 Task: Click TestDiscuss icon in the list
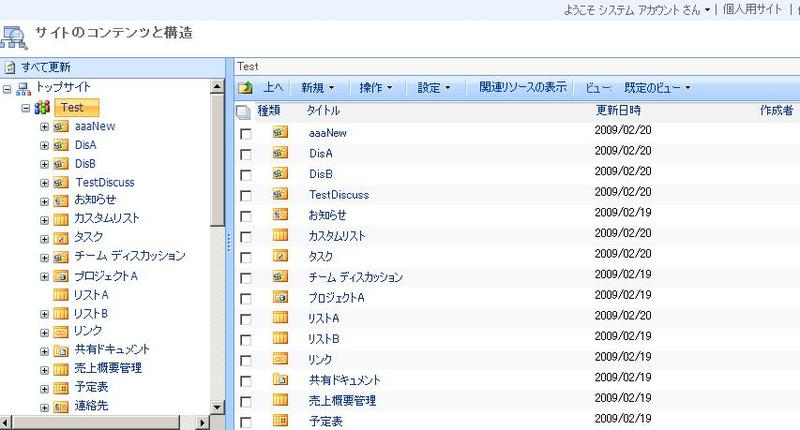click(280, 194)
